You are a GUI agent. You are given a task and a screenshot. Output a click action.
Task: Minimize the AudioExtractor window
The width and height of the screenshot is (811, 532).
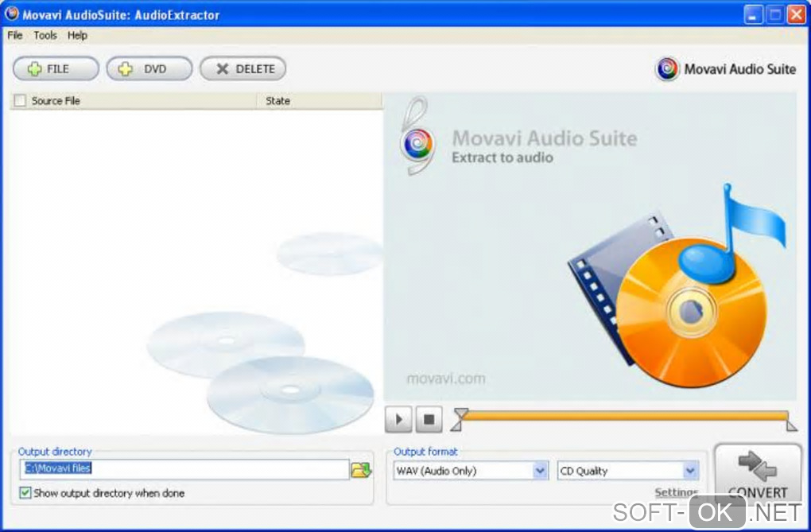[753, 14]
